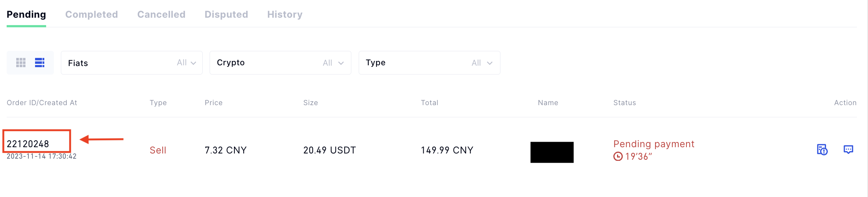
Task: Click the Sell type label
Action: click(x=158, y=150)
